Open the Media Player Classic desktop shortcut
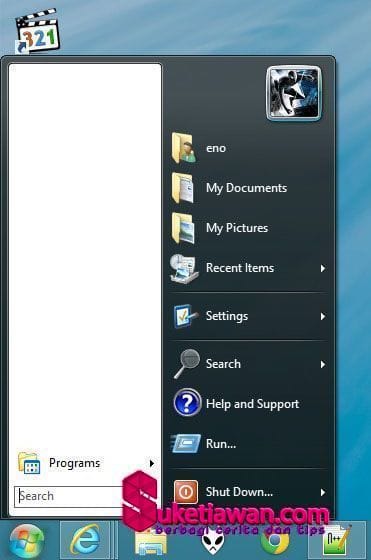The image size is (371, 560). [x=37, y=32]
